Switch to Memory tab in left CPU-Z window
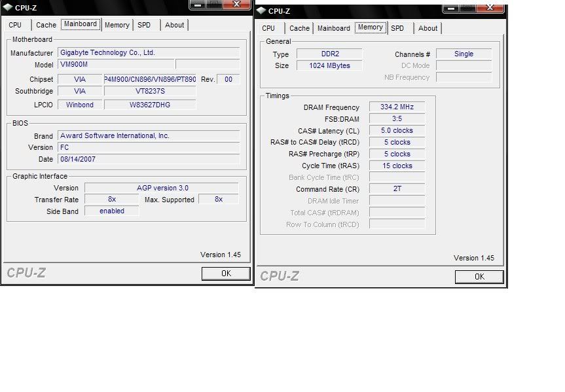This screenshot has height=392, width=565. (117, 25)
